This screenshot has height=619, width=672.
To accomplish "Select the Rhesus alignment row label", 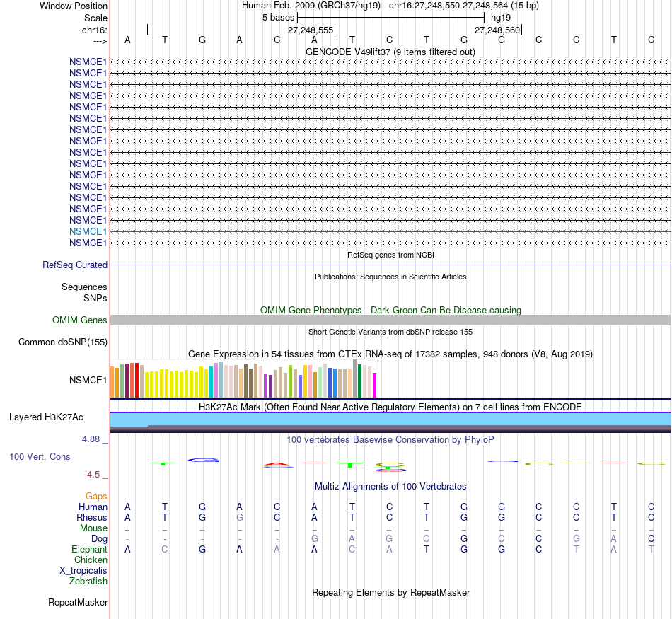I will [x=92, y=518].
